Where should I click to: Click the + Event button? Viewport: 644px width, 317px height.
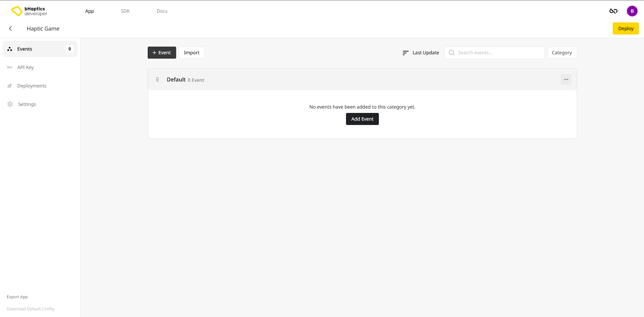click(162, 53)
